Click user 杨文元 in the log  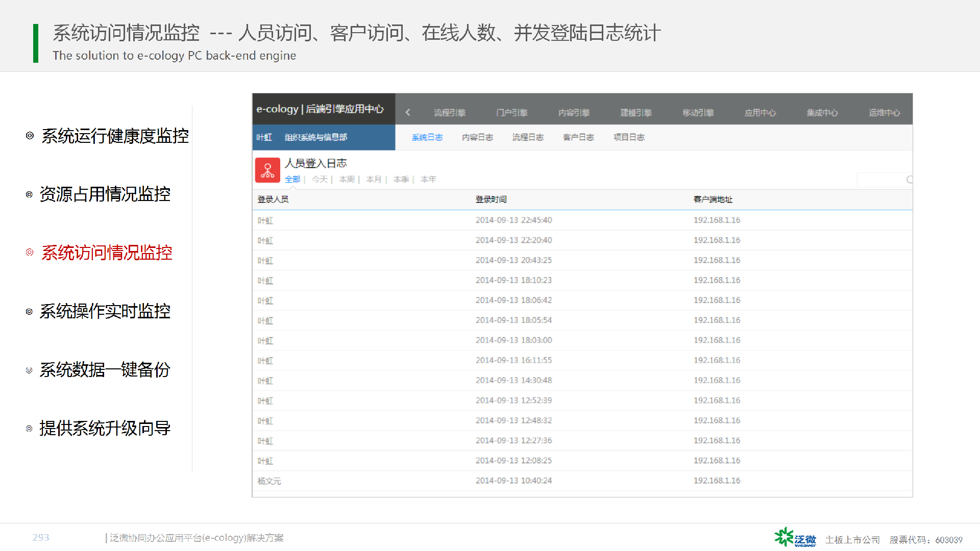click(x=269, y=481)
